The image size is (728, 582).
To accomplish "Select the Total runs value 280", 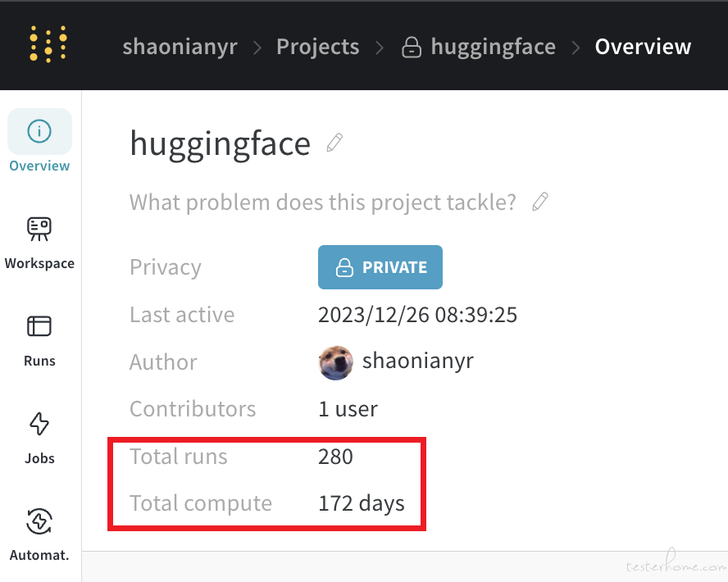I will [335, 457].
